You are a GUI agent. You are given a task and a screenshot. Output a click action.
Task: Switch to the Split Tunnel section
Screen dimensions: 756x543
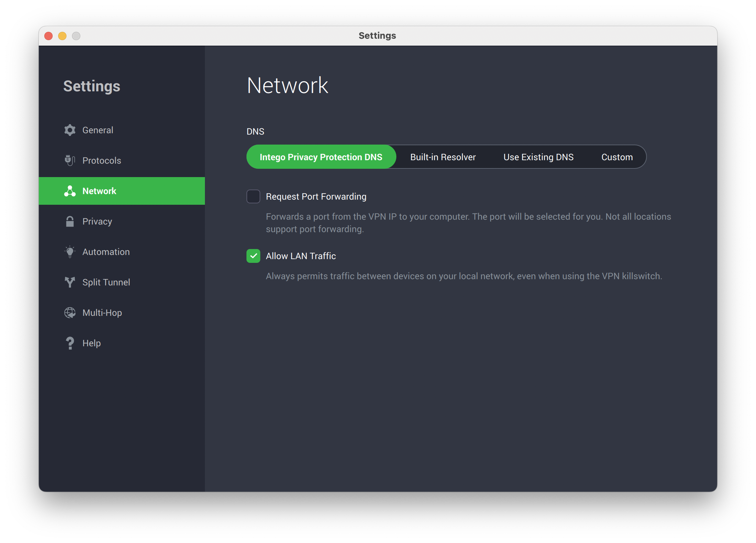(x=122, y=282)
